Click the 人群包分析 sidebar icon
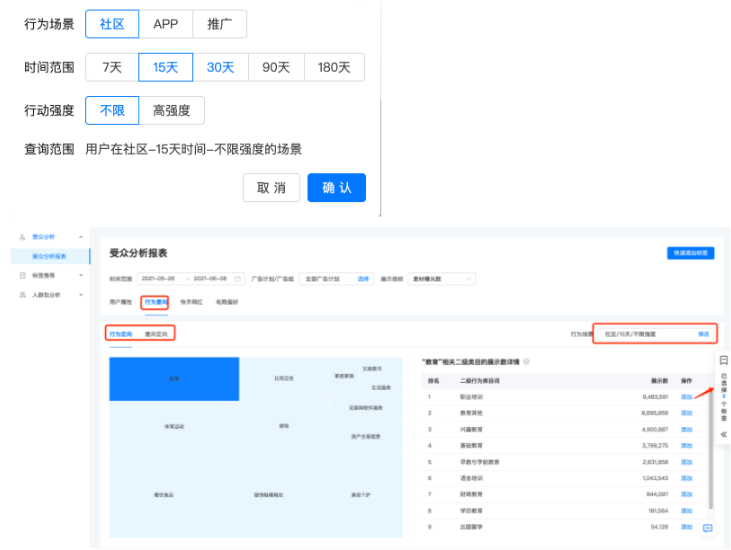Screen dimensions: 731x550 point(22,295)
